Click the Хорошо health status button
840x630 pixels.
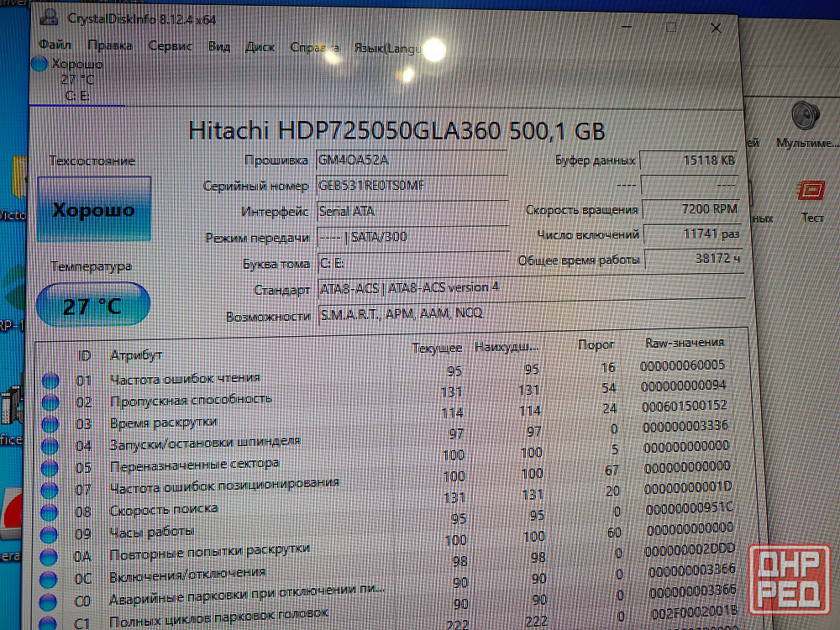(x=93, y=209)
